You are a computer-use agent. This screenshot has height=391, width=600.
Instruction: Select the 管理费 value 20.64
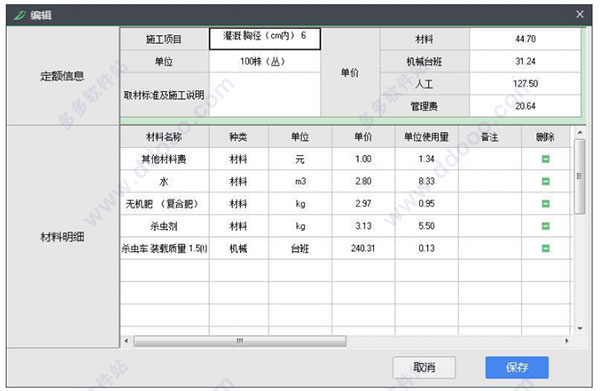coord(525,106)
